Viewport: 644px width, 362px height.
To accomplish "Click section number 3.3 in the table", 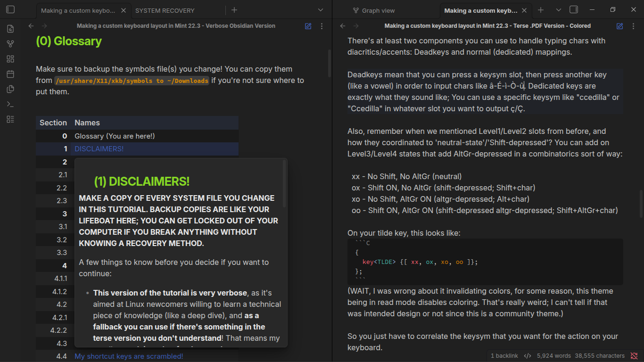I will 62,253.
